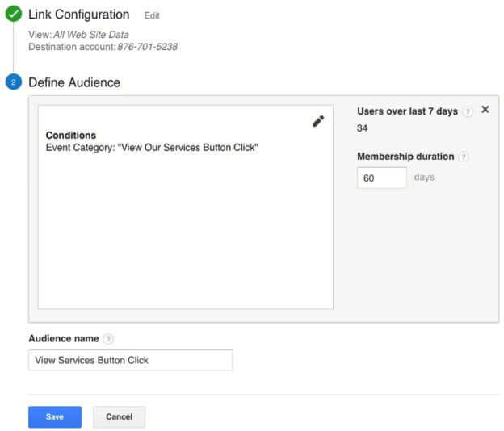This screenshot has width=504, height=431.
Task: Click the user count value 34
Action: [363, 128]
